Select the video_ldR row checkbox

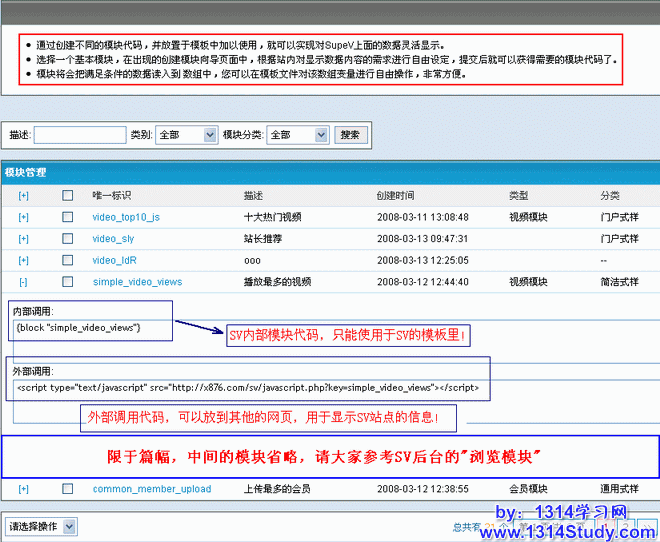[x=68, y=260]
